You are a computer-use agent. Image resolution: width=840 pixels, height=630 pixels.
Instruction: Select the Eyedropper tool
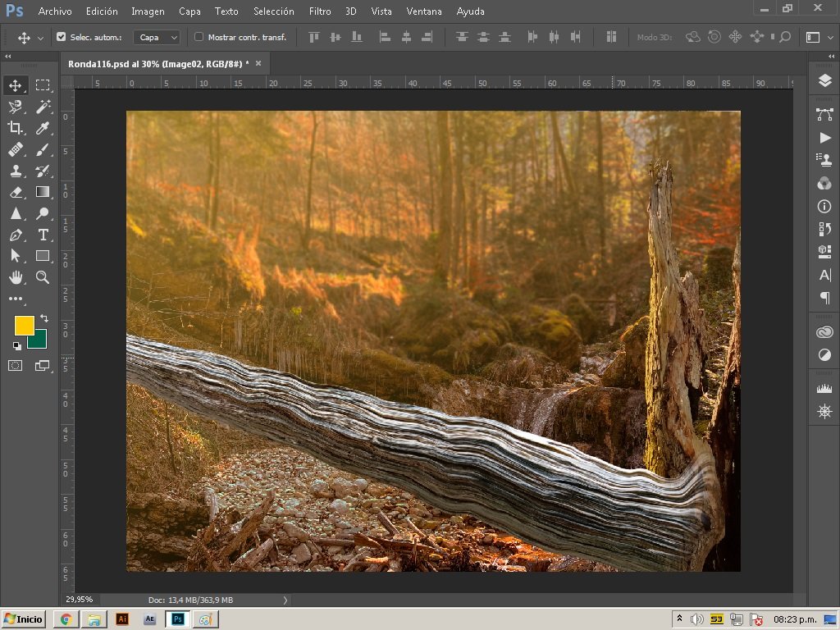click(x=43, y=128)
